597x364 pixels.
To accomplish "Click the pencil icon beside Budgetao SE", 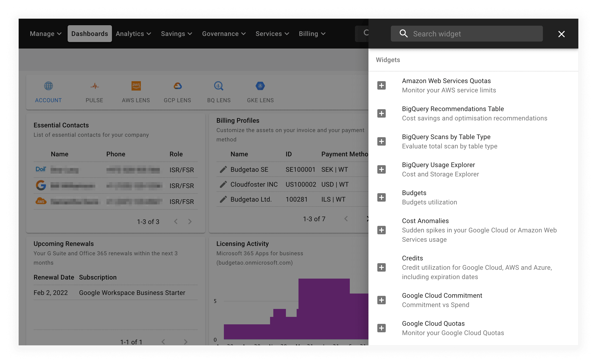I will [223, 169].
